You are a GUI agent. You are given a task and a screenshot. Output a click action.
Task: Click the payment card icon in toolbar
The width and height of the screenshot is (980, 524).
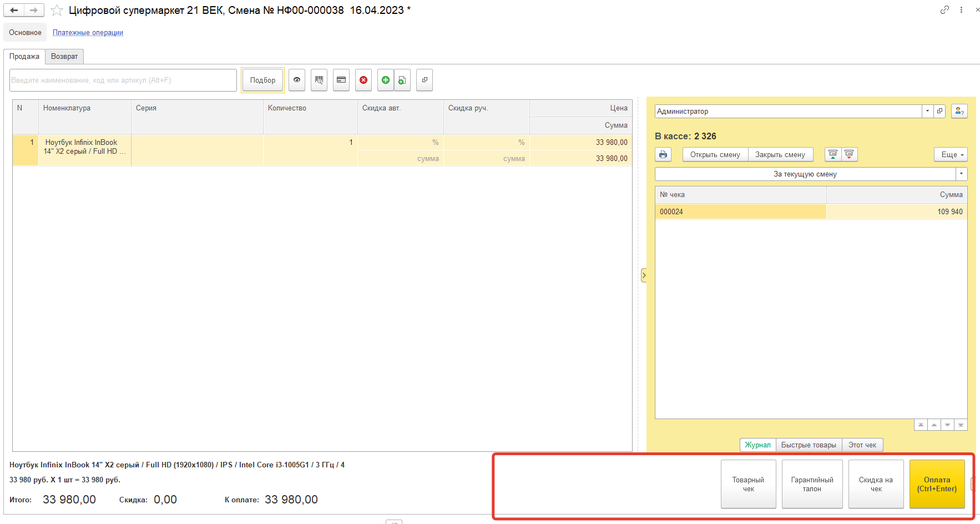pyautogui.click(x=341, y=80)
